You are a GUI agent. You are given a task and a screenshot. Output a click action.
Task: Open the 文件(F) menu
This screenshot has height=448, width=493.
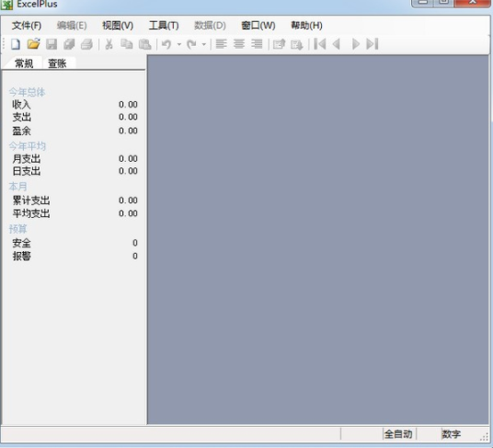[27, 26]
